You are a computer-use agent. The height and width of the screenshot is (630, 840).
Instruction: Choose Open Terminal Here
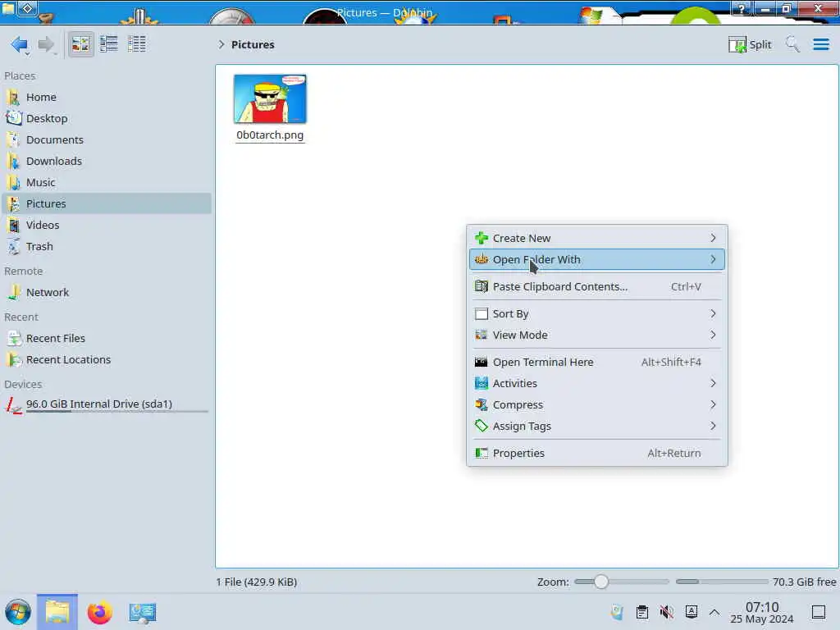coord(597,362)
